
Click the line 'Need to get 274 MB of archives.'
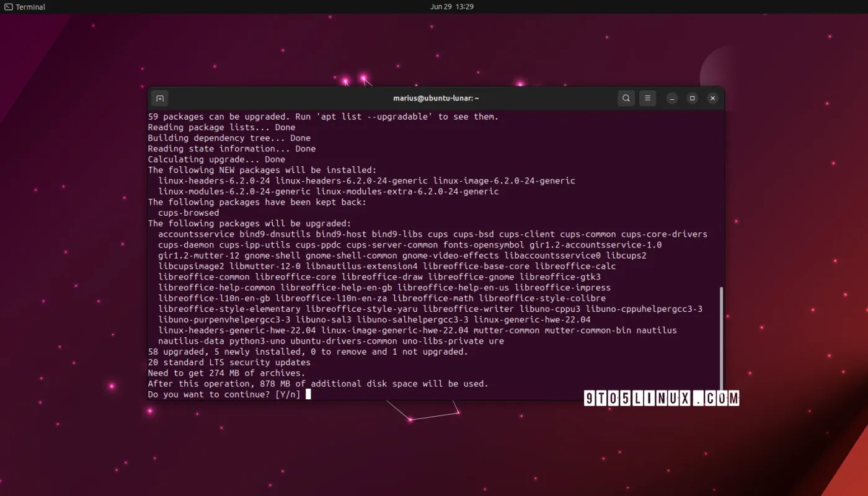coord(226,373)
